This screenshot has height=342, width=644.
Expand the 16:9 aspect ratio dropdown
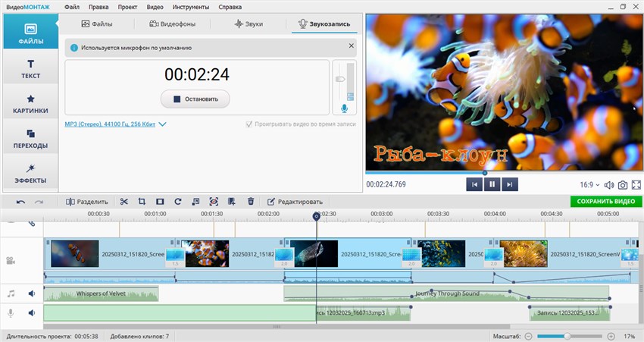click(589, 184)
